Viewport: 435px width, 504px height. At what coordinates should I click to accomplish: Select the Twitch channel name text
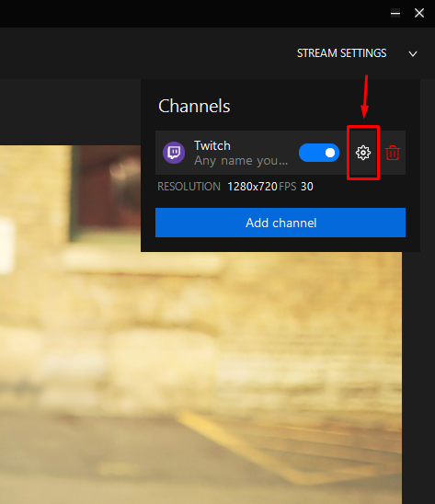(212, 145)
